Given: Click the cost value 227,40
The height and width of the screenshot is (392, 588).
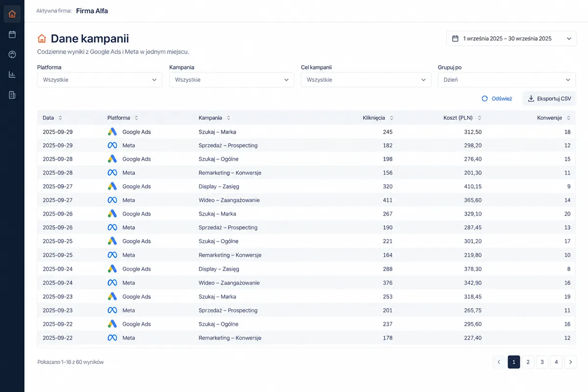Looking at the screenshot, I should [x=472, y=338].
